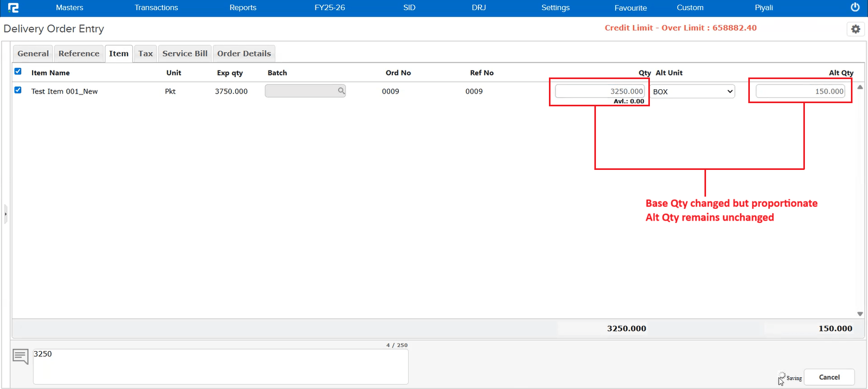Open the Transactions menu

click(156, 7)
